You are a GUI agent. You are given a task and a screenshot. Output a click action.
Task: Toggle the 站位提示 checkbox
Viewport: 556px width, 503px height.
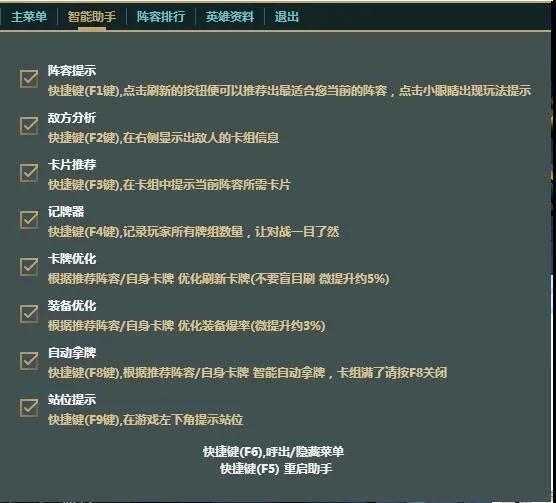(29, 408)
